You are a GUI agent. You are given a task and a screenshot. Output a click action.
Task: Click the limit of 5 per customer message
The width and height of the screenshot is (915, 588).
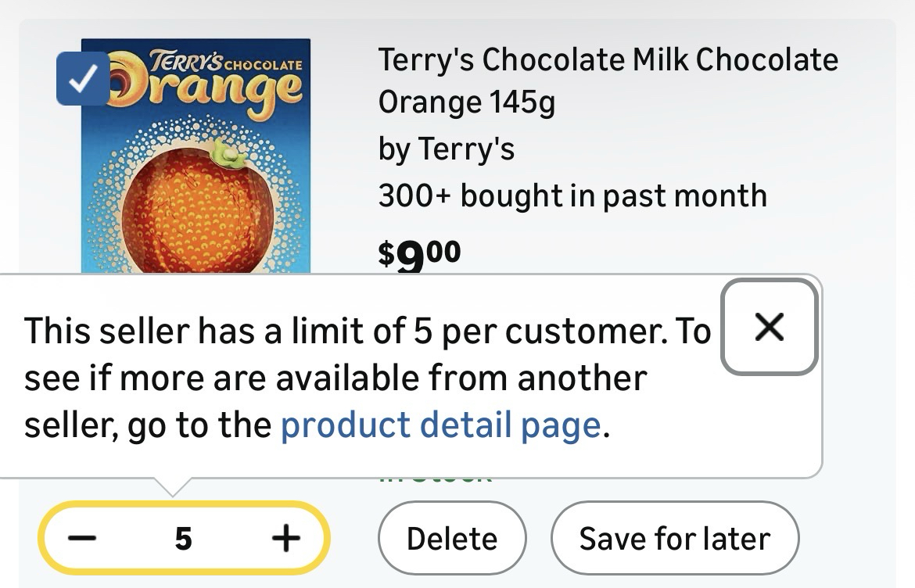click(368, 332)
